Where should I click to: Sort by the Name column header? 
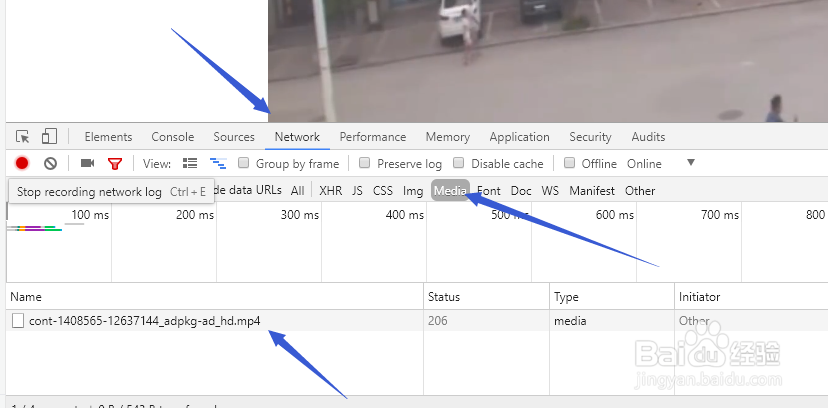pos(214,297)
